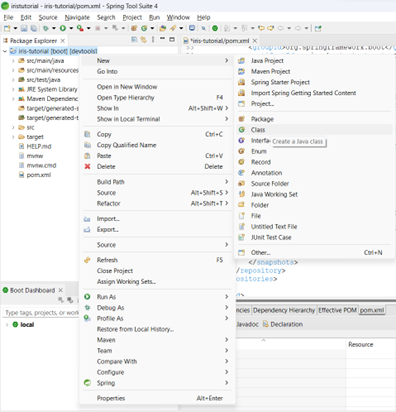Screen dimensions: 396x412
Task: Open the File menu
Action: coord(8,17)
